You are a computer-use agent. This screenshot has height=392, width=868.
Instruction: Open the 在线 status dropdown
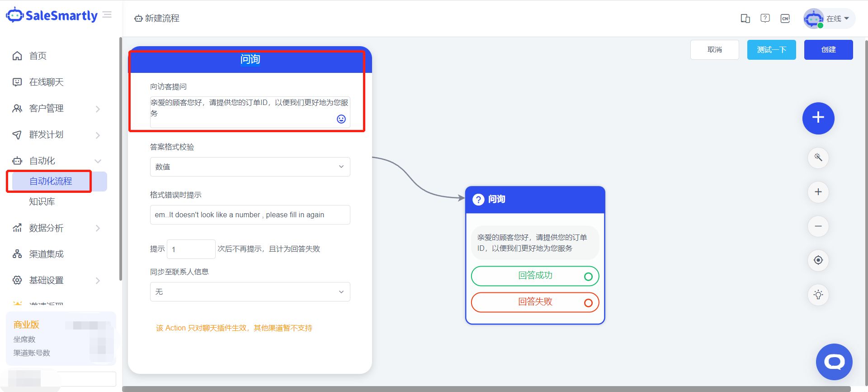[x=838, y=19]
